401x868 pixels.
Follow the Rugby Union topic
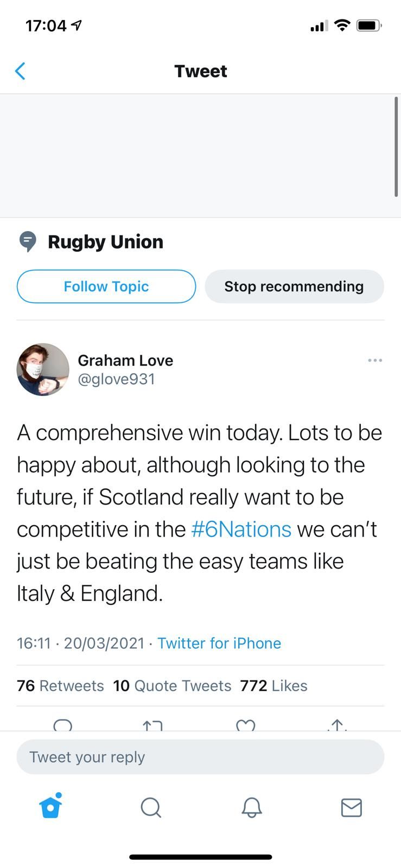click(106, 286)
